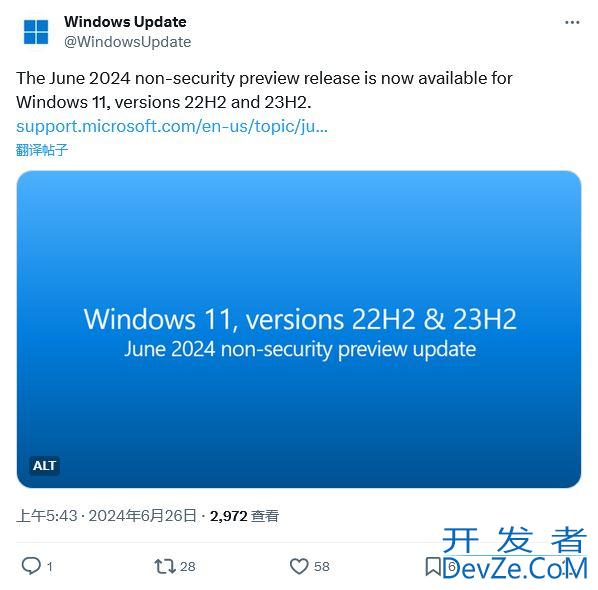The image size is (598, 590).
Task: Click the @WindowsUpdate handle
Action: click(127, 42)
